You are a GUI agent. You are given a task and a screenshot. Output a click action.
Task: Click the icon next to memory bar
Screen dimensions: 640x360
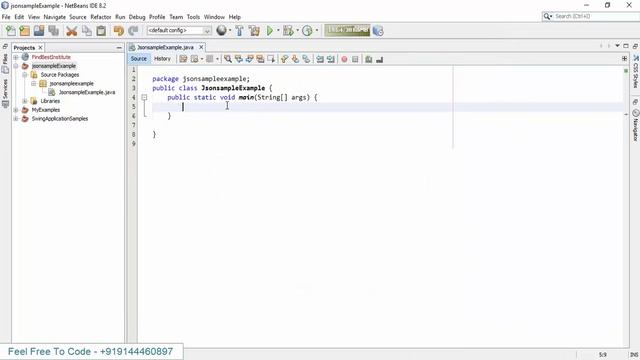click(x=378, y=31)
